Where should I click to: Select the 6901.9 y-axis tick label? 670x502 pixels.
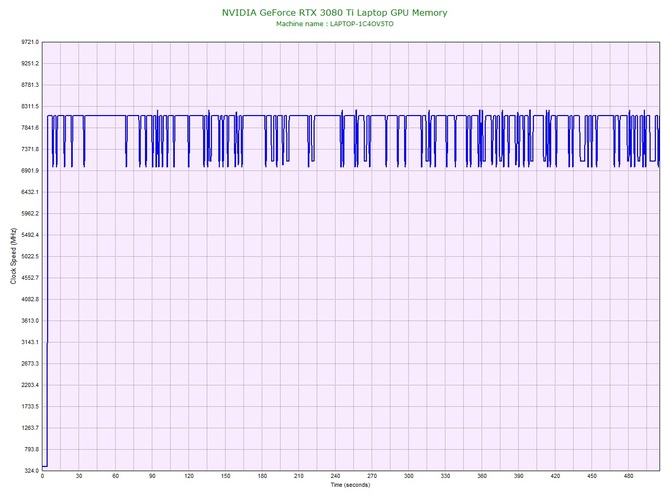point(30,171)
